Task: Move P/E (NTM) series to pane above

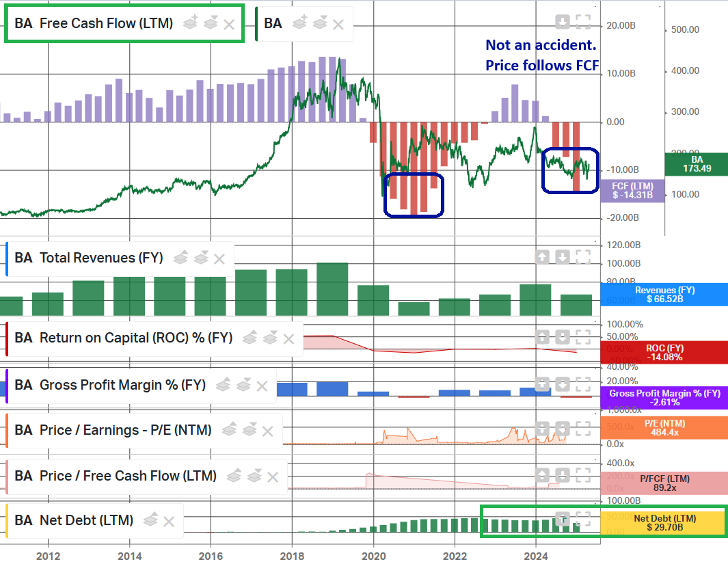Action: [x=230, y=429]
